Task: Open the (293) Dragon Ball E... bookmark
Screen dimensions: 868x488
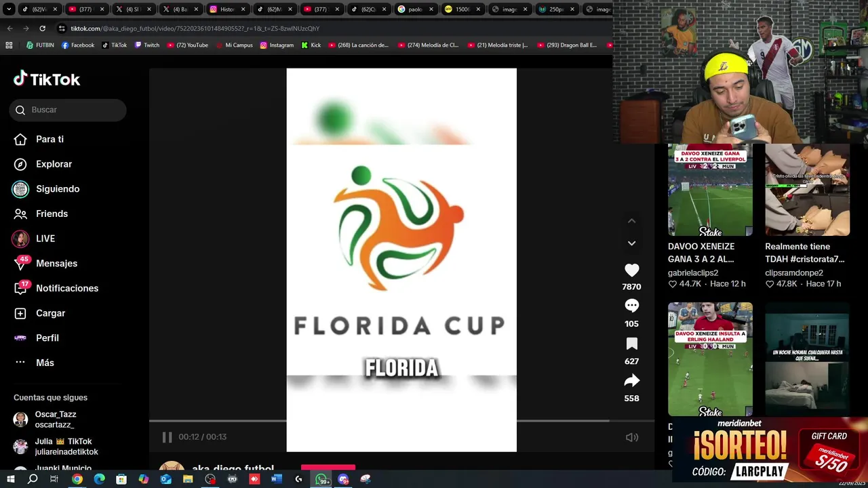Action: pyautogui.click(x=567, y=45)
